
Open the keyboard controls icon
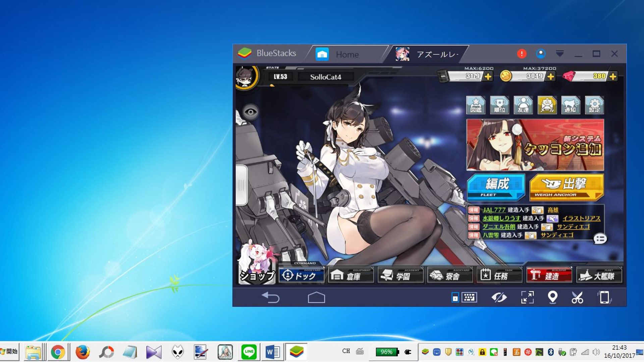pyautogui.click(x=469, y=297)
